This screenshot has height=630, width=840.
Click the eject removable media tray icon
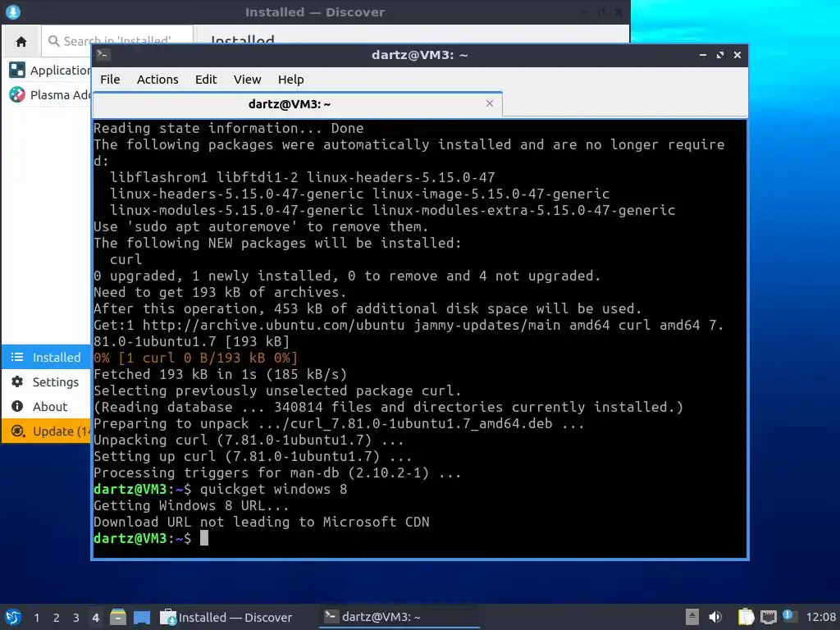(x=692, y=617)
